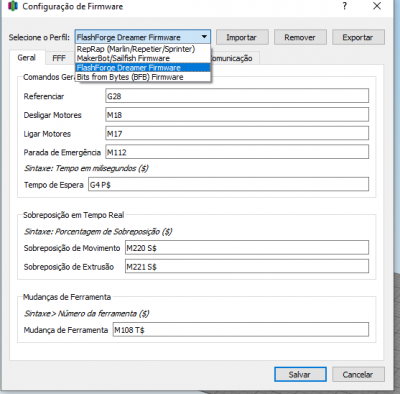This screenshot has width=400, height=394.
Task: Edit the Desligar Motores M18 field
Action: (237, 115)
